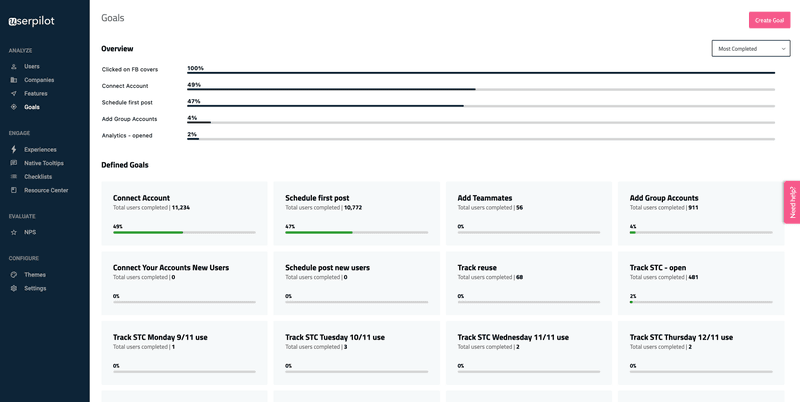Open Experiences from the sidebar
Viewport: 800px width, 402px height.
point(40,149)
